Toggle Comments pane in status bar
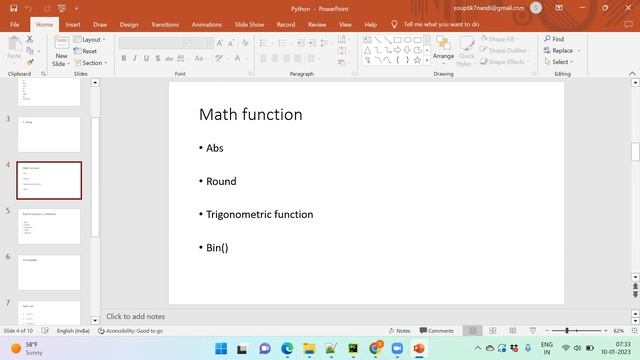The height and width of the screenshot is (360, 640). point(436,331)
